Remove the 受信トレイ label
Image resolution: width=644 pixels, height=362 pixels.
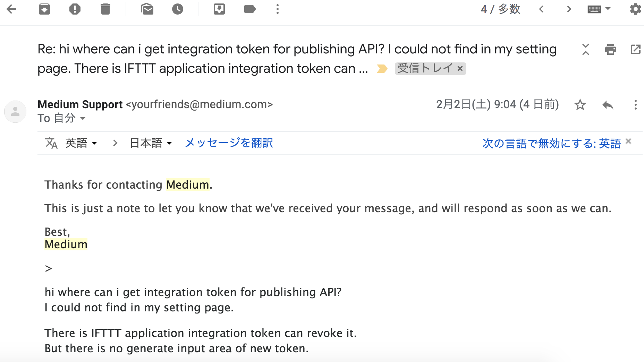click(460, 69)
